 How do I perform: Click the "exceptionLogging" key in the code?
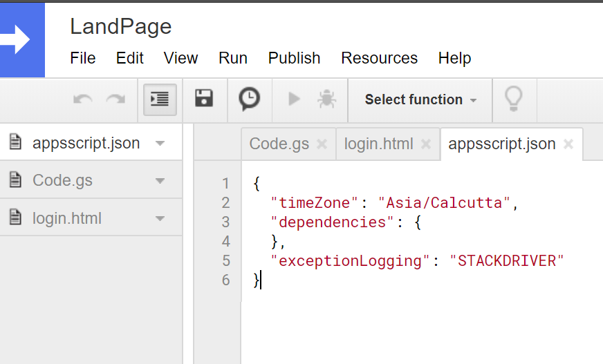pyautogui.click(x=350, y=261)
